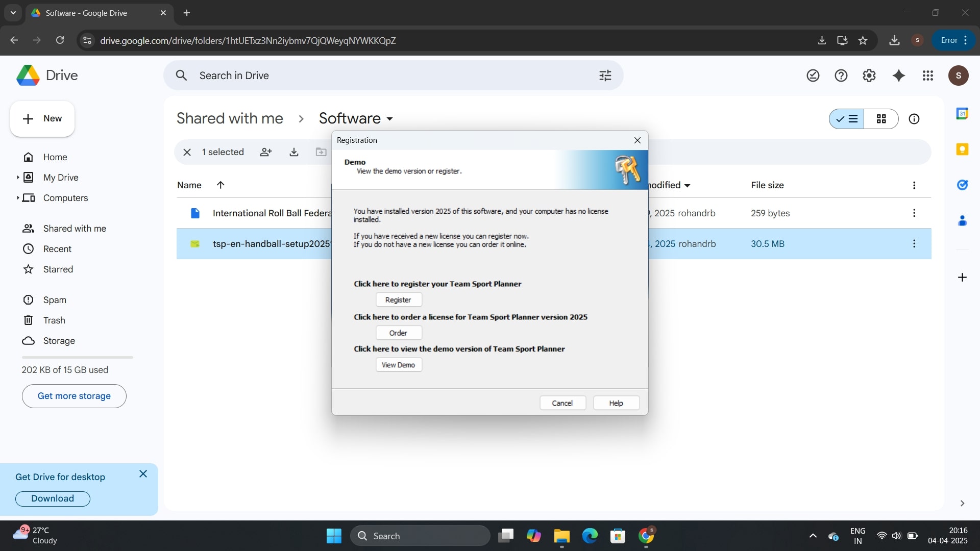Cancel the Registration dialog
The width and height of the screenshot is (980, 551).
pyautogui.click(x=562, y=403)
